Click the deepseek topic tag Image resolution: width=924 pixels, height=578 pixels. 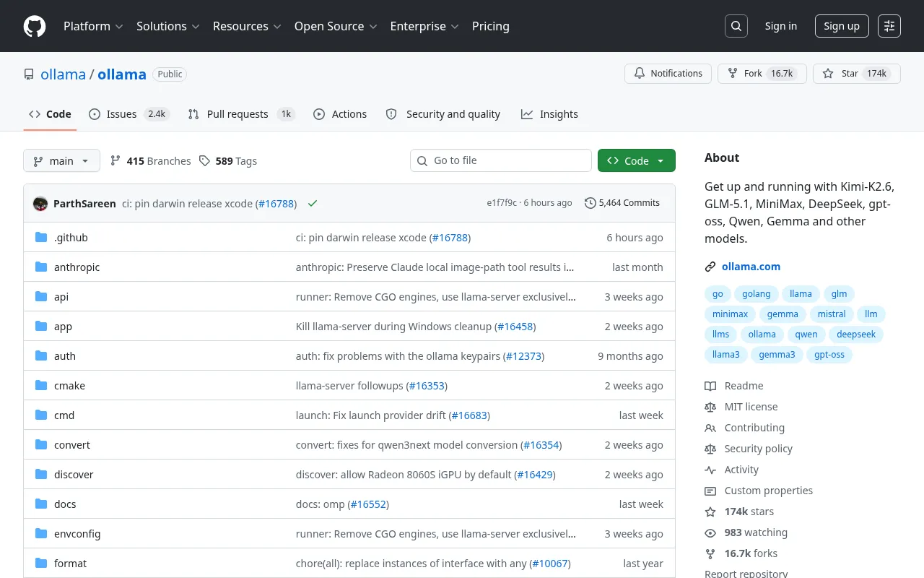pos(856,335)
